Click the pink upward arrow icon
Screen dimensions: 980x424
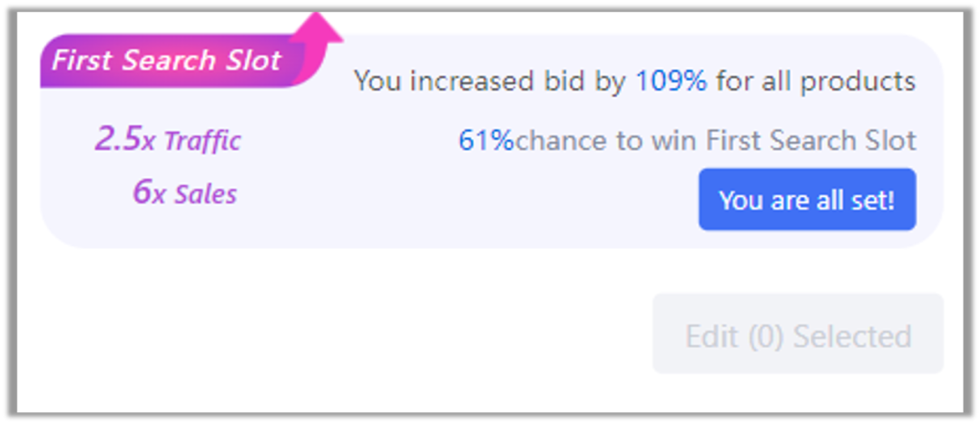(319, 29)
